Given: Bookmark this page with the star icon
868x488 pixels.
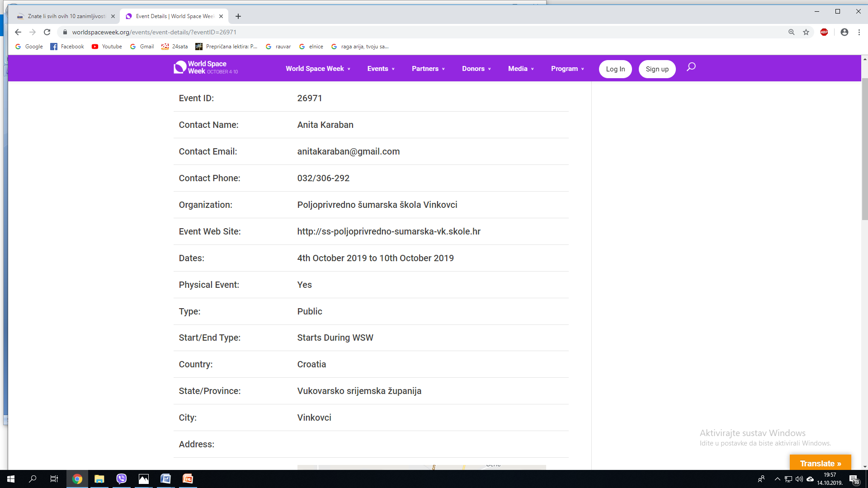Looking at the screenshot, I should point(806,32).
